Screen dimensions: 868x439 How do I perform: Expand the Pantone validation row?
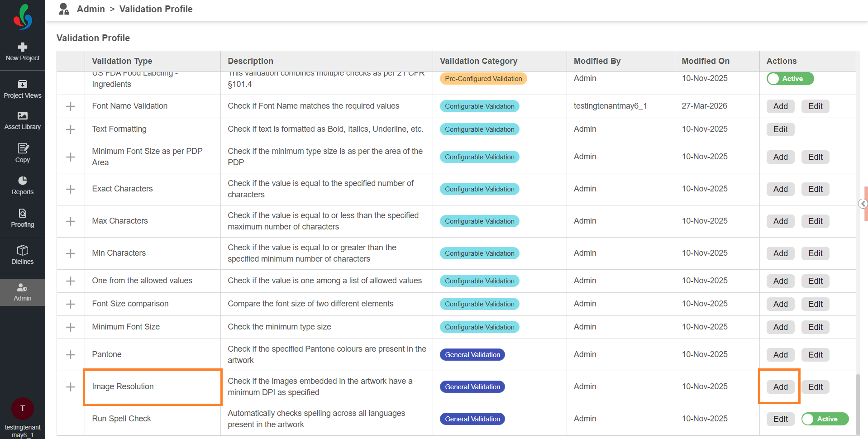point(71,355)
